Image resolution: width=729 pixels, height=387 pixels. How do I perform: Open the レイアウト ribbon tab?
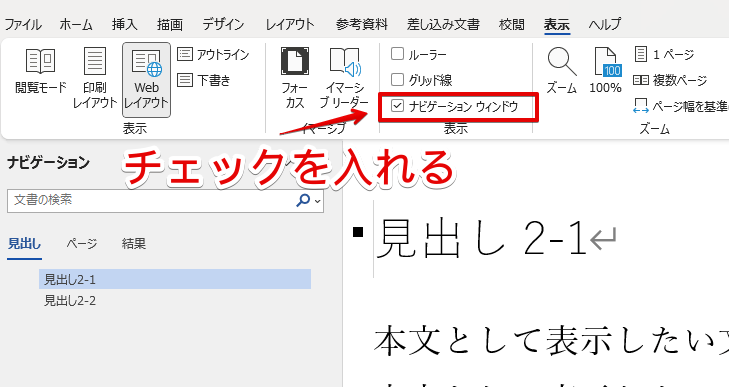pos(290,24)
